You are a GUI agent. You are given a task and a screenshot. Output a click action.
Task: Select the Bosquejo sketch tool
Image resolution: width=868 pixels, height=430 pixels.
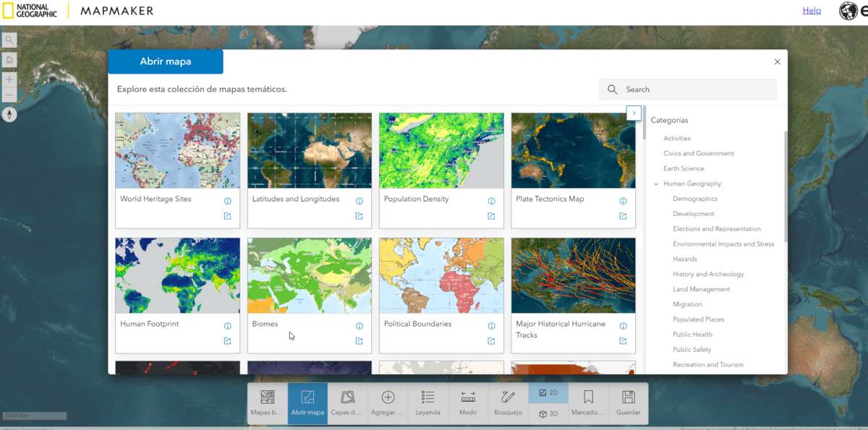coord(508,403)
